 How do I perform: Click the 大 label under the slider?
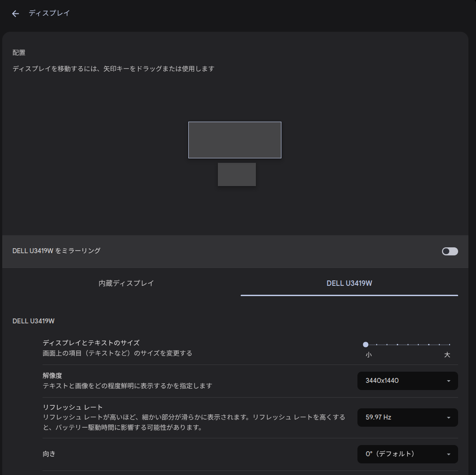[447, 355]
